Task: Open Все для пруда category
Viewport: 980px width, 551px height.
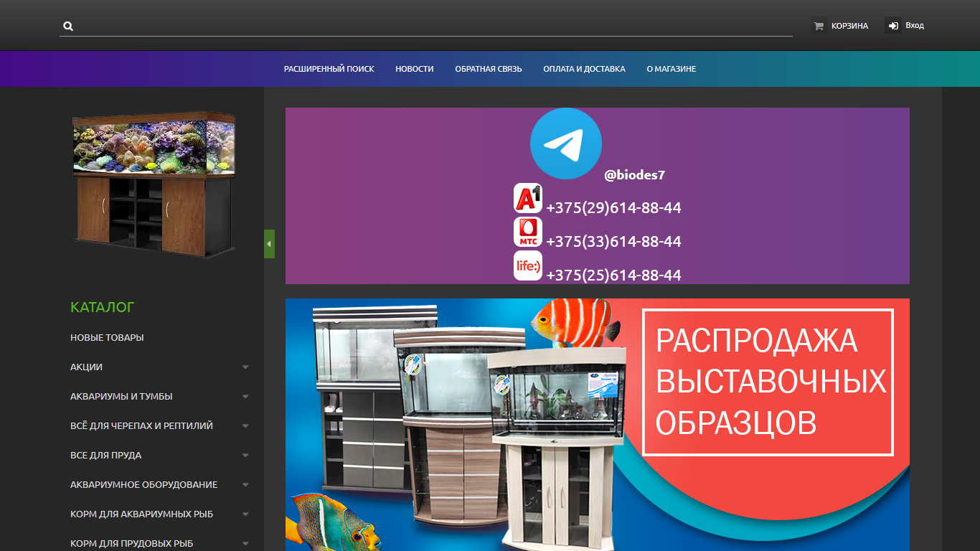Action: [x=105, y=455]
